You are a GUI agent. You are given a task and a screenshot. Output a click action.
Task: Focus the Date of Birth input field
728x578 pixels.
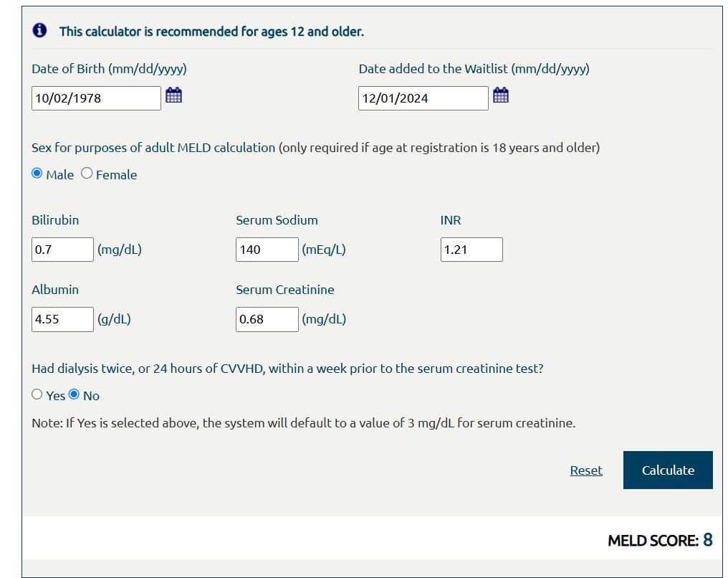point(96,98)
